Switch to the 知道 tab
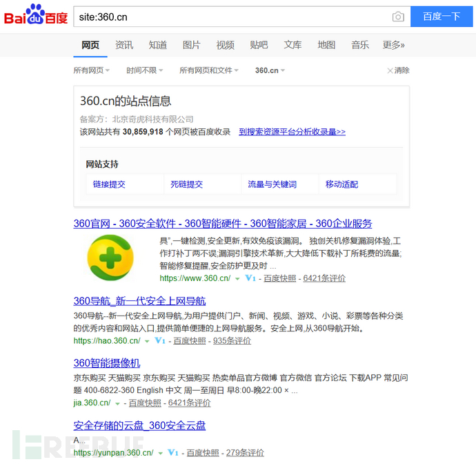The image size is (476, 464). click(157, 45)
